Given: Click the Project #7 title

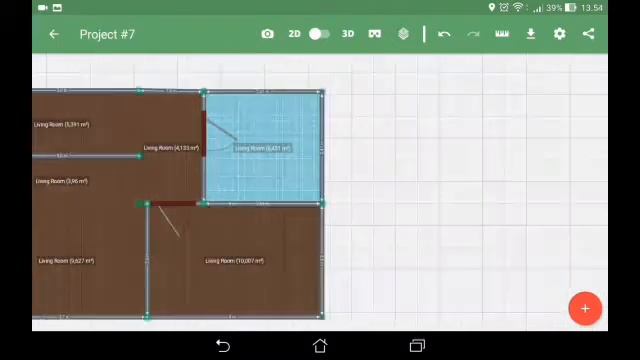Looking at the screenshot, I should (107, 34).
